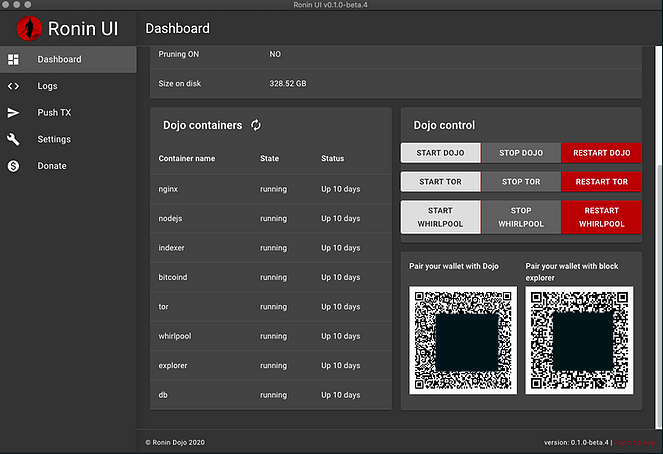
Task: Click the nginx Up 10 days status
Action: 340,189
